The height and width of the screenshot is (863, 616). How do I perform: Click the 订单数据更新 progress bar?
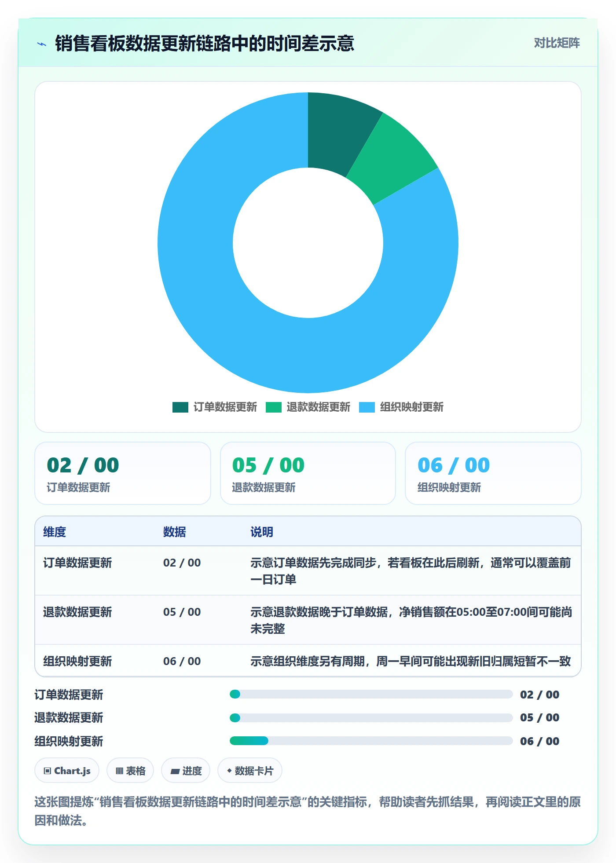point(371,695)
